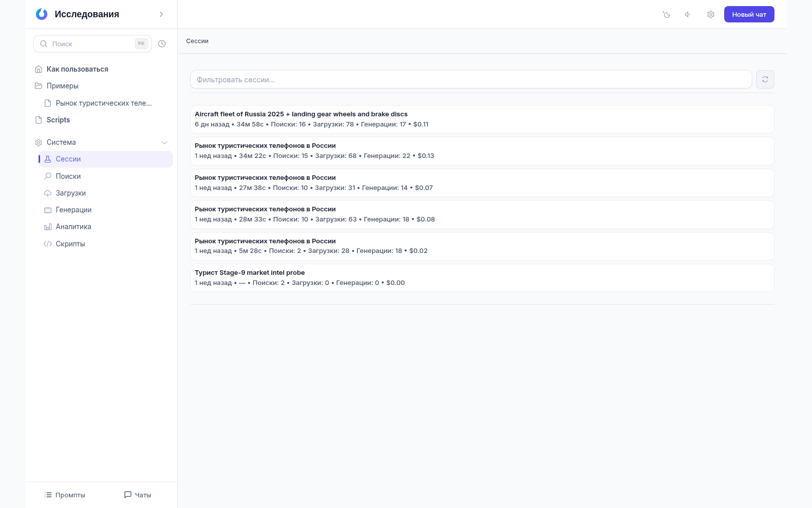Open Промпты at sidebar bottom
This screenshot has height=508, width=812.
pos(65,495)
